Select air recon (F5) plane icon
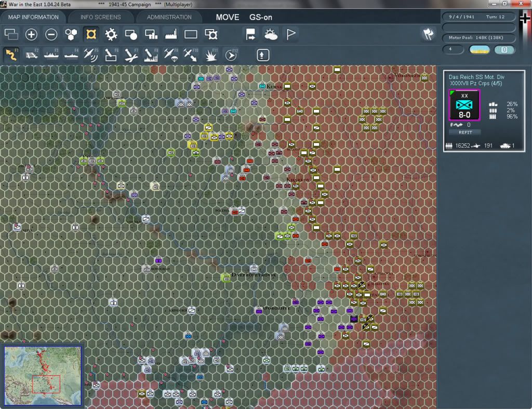 pyautogui.click(x=91, y=55)
